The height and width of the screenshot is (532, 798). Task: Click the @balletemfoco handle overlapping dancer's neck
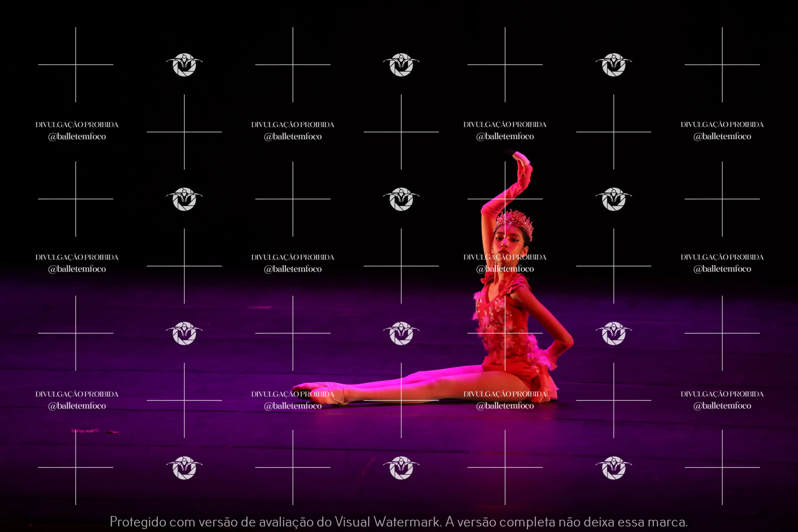(505, 269)
